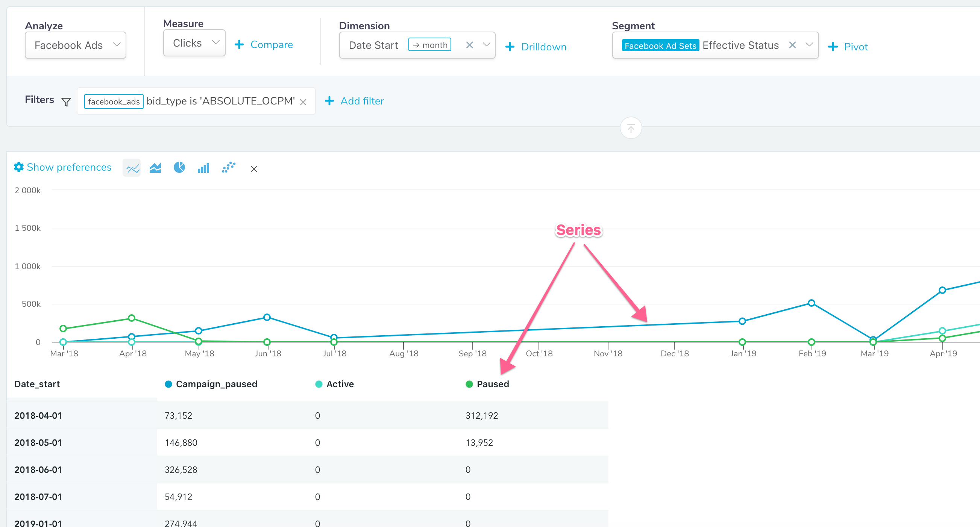Select the 2018-04-01 row date
This screenshot has width=980, height=527.
click(x=38, y=416)
